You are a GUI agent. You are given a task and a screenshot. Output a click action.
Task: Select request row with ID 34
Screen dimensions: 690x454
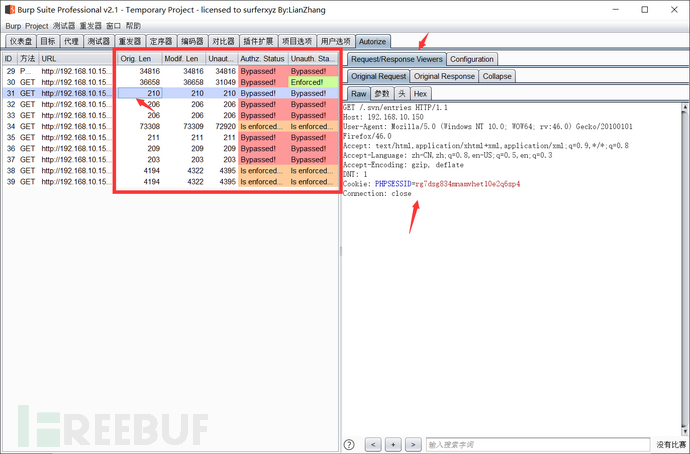170,126
